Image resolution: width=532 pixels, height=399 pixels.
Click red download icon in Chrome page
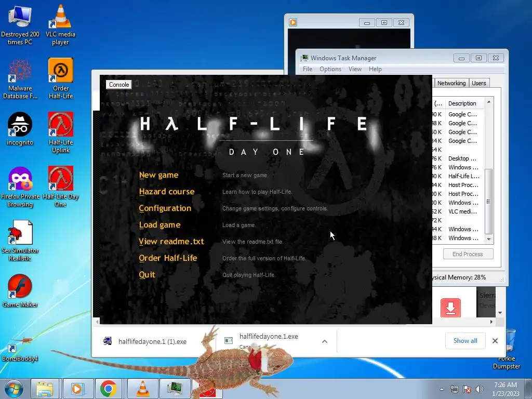click(450, 308)
